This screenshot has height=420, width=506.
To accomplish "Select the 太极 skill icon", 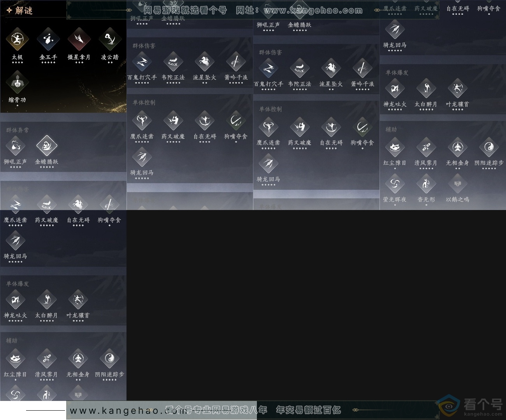I will [17, 39].
